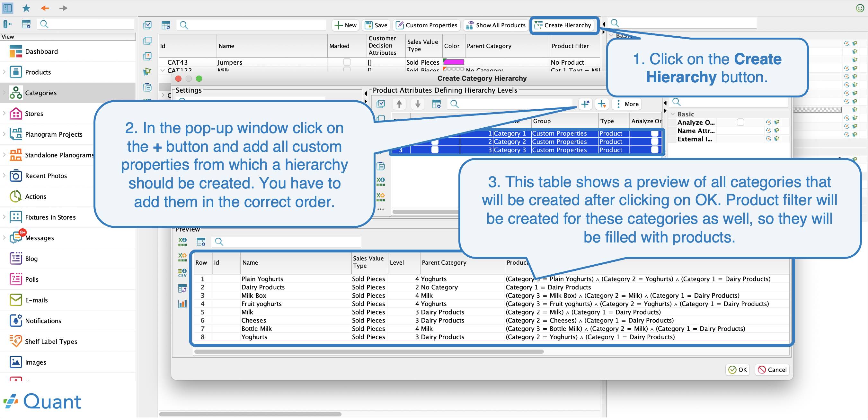The height and width of the screenshot is (420, 868).
Task: Collapse the Basic section in dialog properties
Action: 673,115
